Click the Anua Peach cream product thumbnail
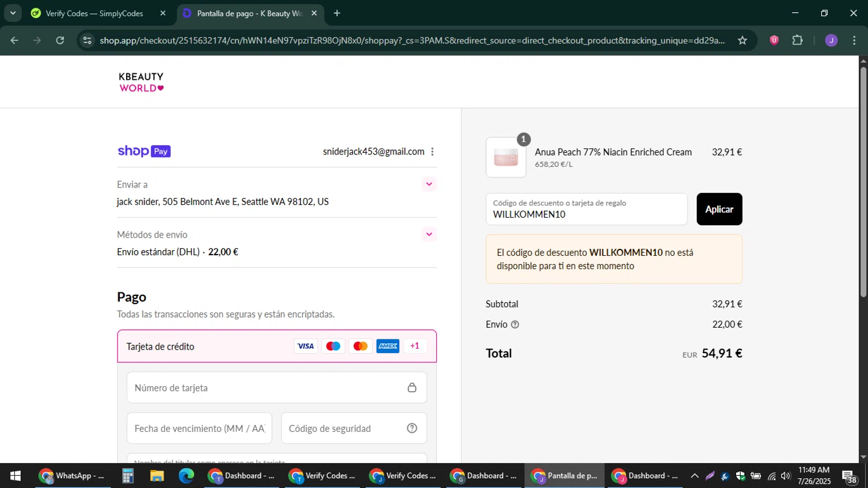The height and width of the screenshot is (488, 868). pyautogui.click(x=506, y=157)
